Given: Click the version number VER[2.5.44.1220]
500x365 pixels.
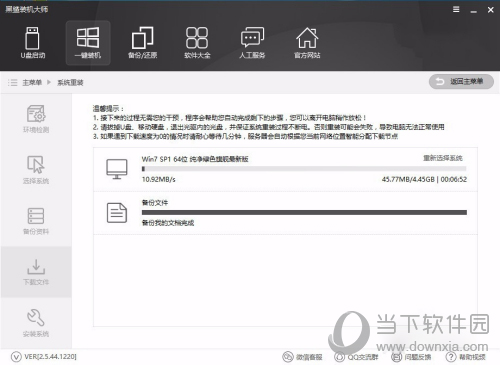Looking at the screenshot, I should click(x=50, y=357).
